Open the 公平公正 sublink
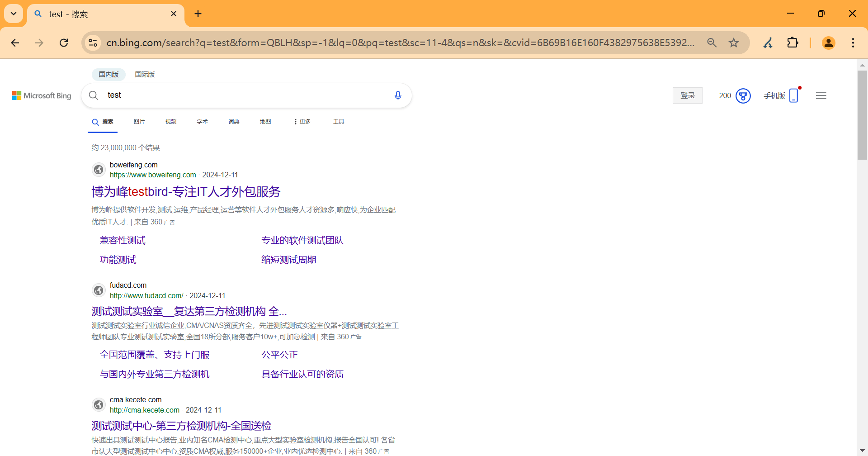 [x=280, y=355]
